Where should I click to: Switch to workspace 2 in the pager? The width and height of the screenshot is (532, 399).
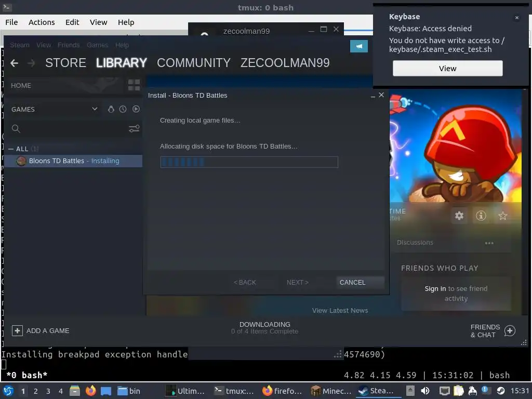pyautogui.click(x=36, y=391)
